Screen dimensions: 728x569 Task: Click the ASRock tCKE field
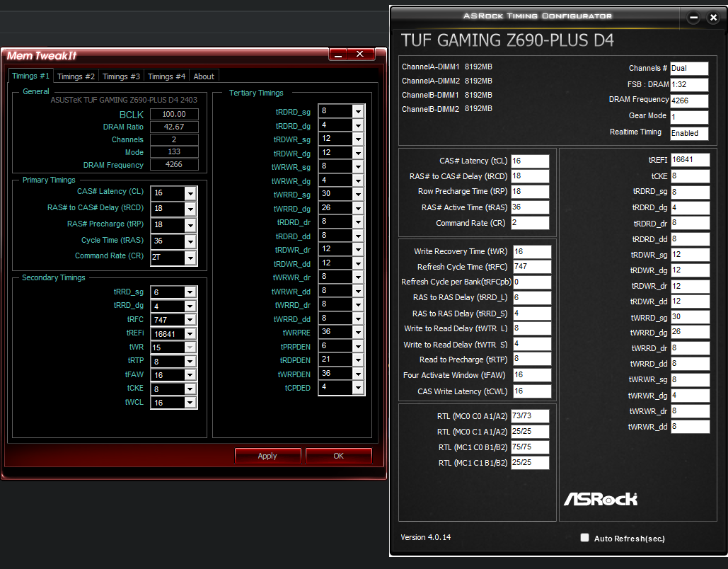691,176
